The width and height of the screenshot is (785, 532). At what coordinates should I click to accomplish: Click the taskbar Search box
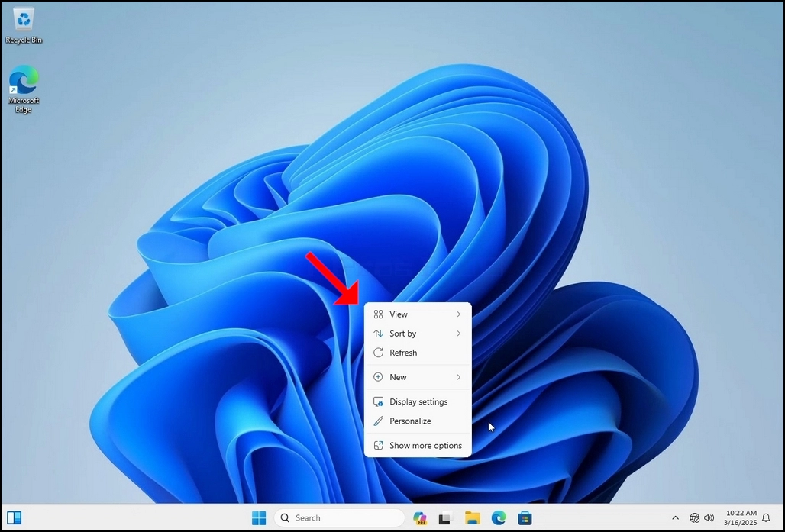pos(340,518)
